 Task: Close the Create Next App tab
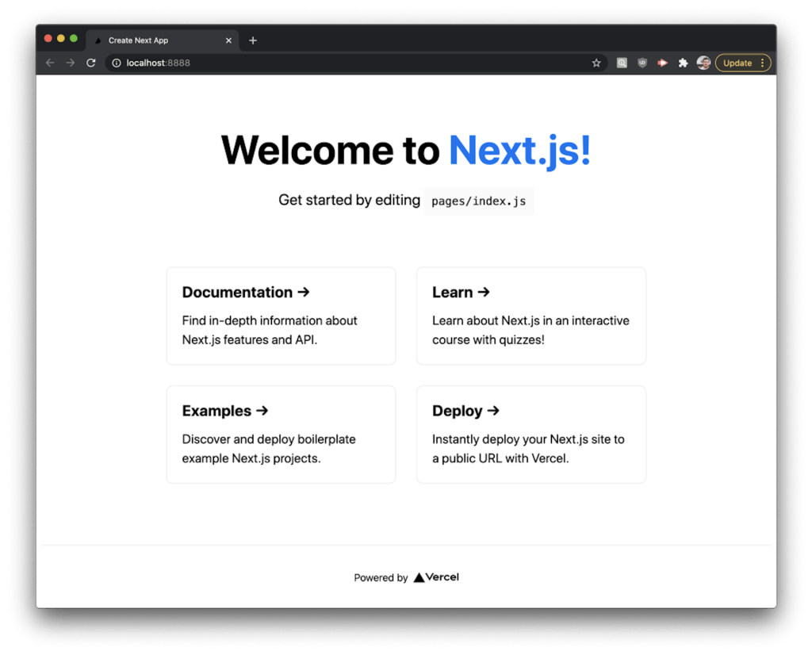click(229, 40)
